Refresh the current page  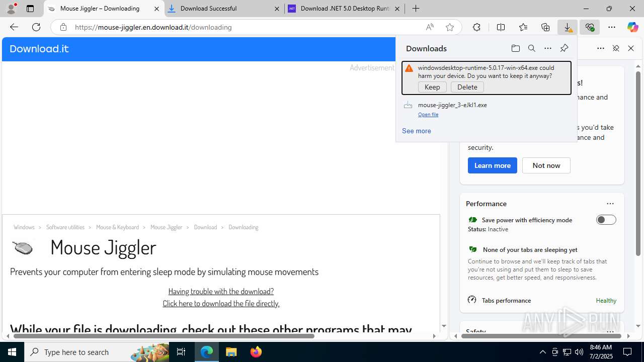36,27
